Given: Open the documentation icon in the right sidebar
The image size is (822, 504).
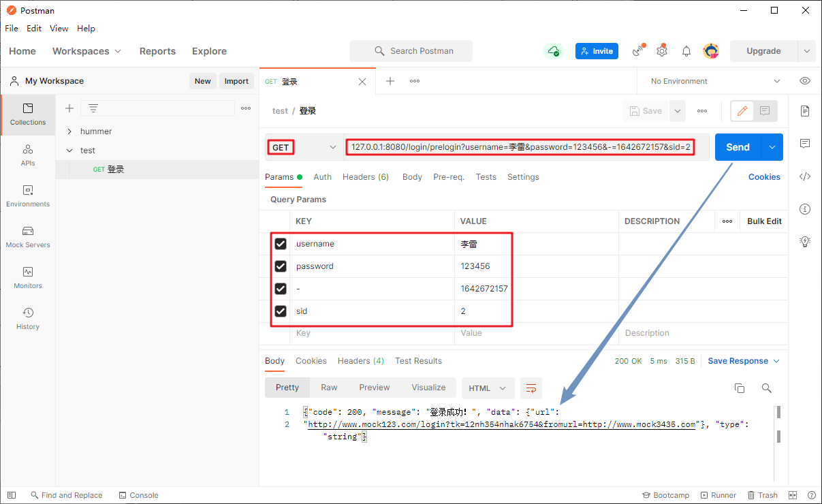Looking at the screenshot, I should pyautogui.click(x=805, y=111).
